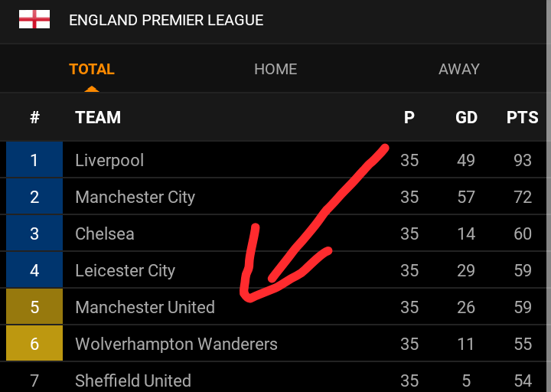551x392 pixels.
Task: Open Liverpool team row
Action: click(x=109, y=161)
